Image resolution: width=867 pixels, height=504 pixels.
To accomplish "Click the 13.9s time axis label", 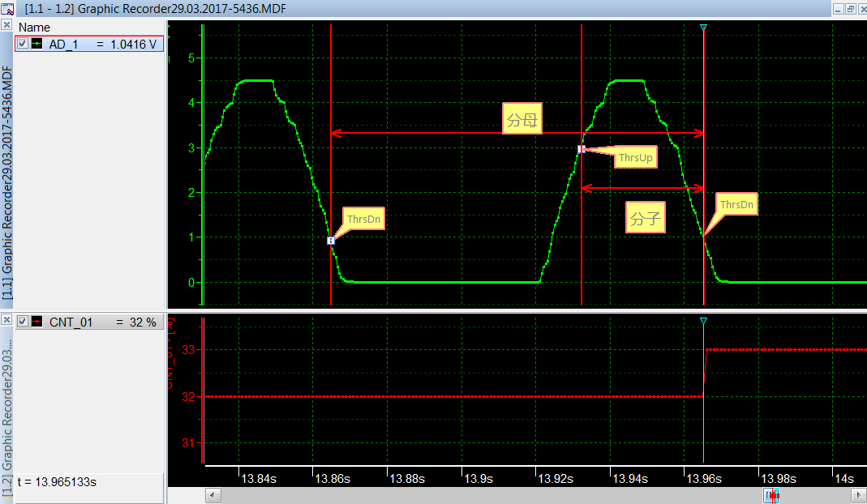I will tap(479, 479).
